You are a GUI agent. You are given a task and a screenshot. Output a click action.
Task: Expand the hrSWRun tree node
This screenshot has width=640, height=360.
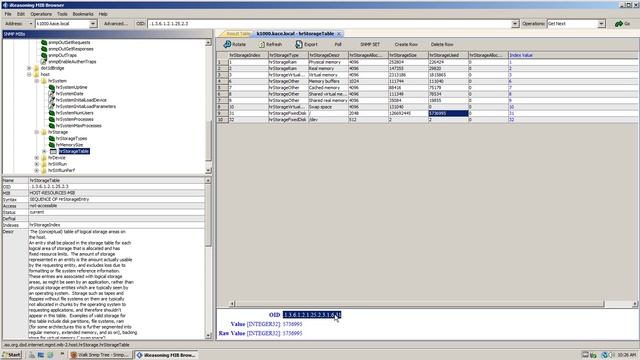[x=37, y=164]
